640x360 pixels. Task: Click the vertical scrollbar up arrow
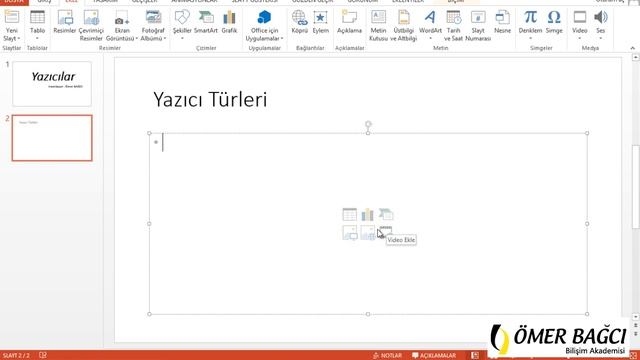[x=636, y=58]
